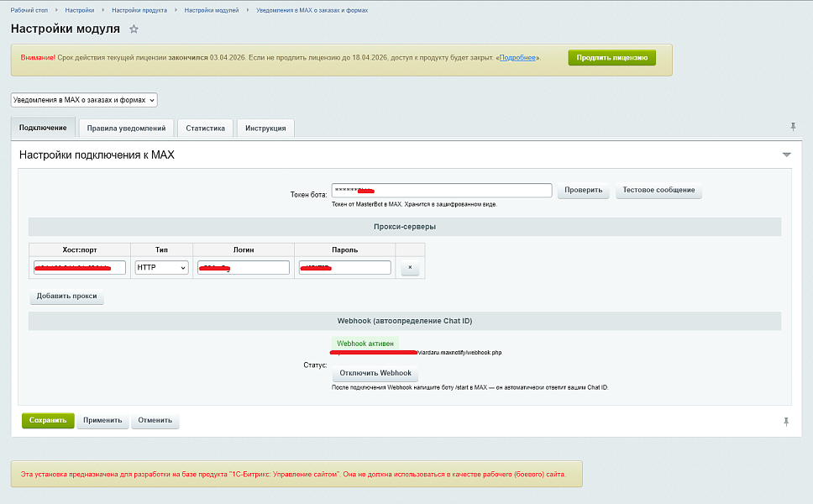Go to the Инструкция tab
The width and height of the screenshot is (813, 504).
coord(265,129)
